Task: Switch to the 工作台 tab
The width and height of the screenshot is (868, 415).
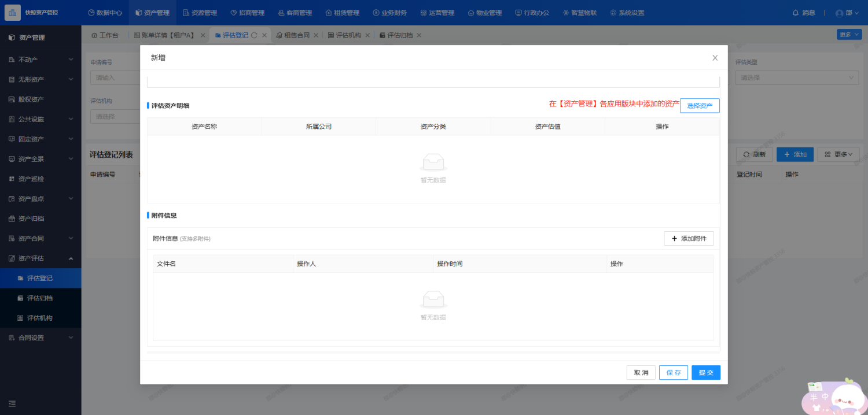Action: click(x=105, y=35)
